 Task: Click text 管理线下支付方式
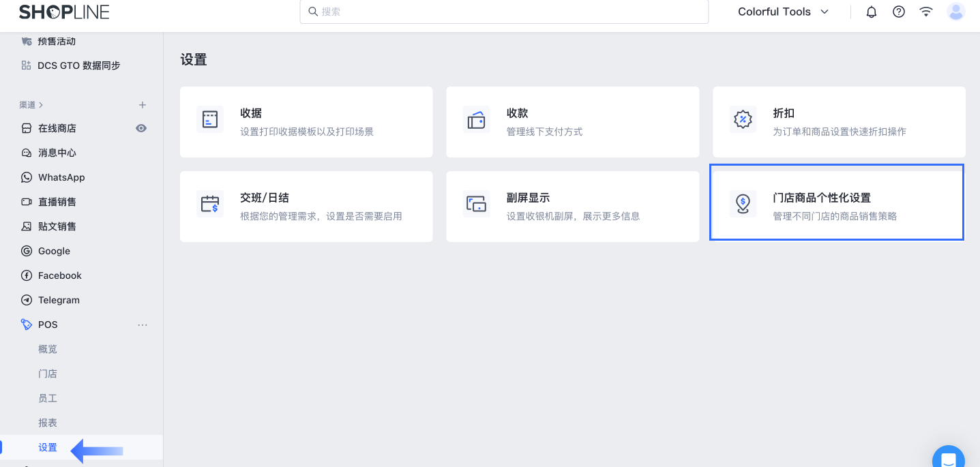pyautogui.click(x=544, y=132)
